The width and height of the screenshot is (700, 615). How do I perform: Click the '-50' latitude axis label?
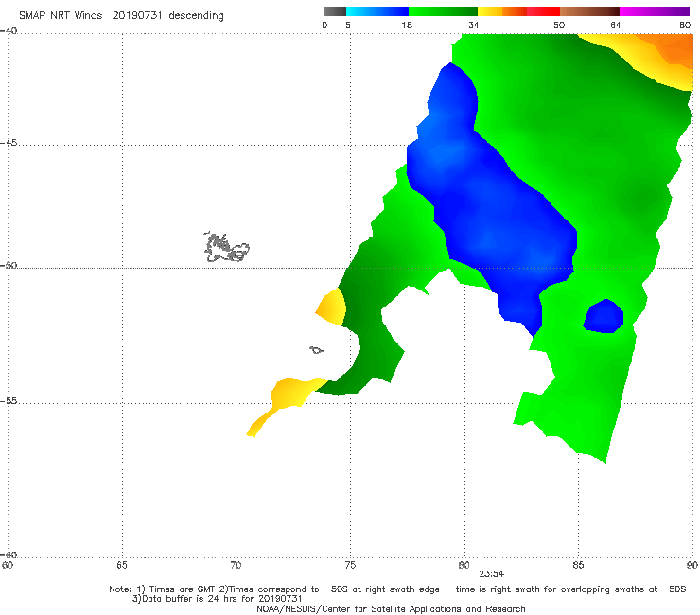[x=9, y=266]
